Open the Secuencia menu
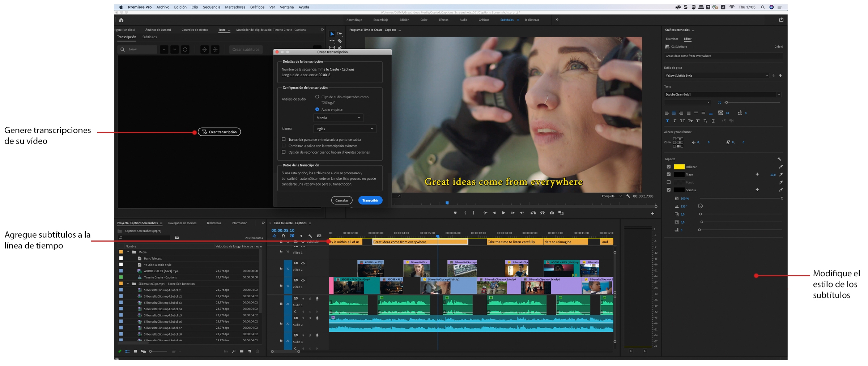 click(x=212, y=7)
